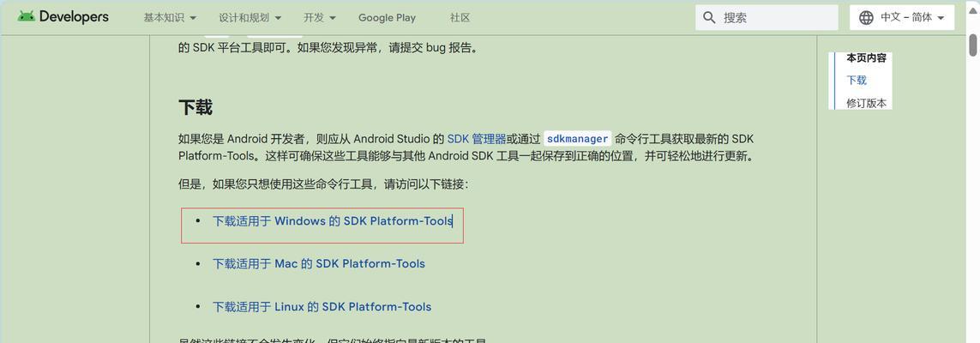Download SDK Platform-Tools for Mac
Screen dimensions: 980x343
point(319,263)
